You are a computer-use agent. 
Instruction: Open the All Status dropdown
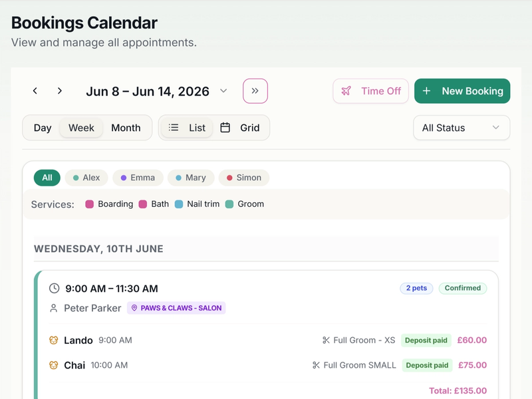[462, 128]
